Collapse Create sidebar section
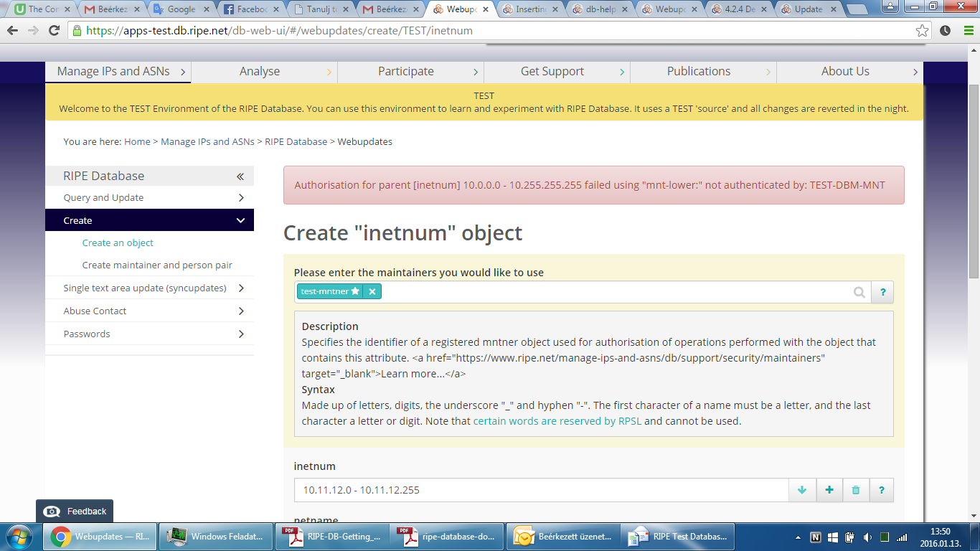Viewport: 980px width, 551px height. click(x=149, y=220)
